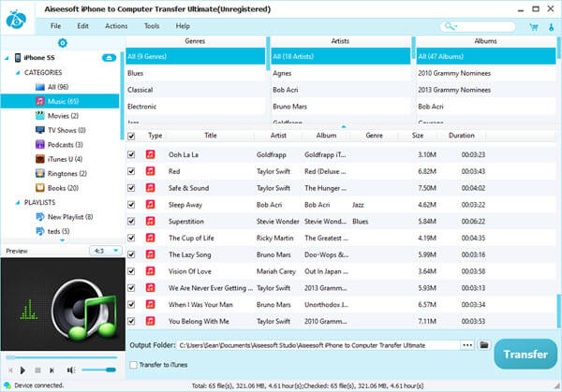Open the Ringtones (2) category

tap(61, 173)
